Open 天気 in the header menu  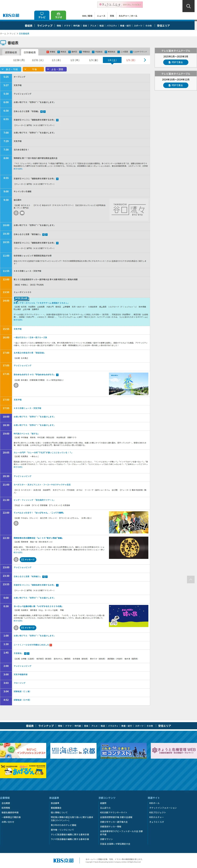point(112,16)
